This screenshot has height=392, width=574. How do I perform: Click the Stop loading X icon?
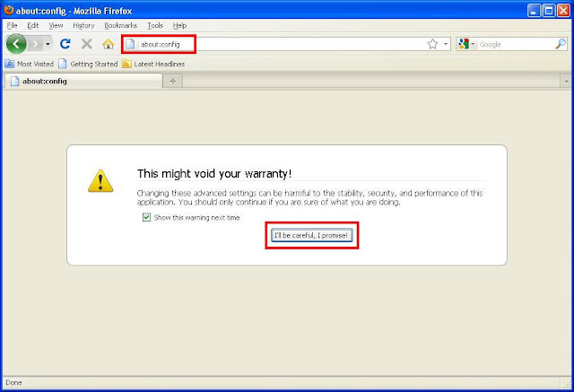pos(87,44)
